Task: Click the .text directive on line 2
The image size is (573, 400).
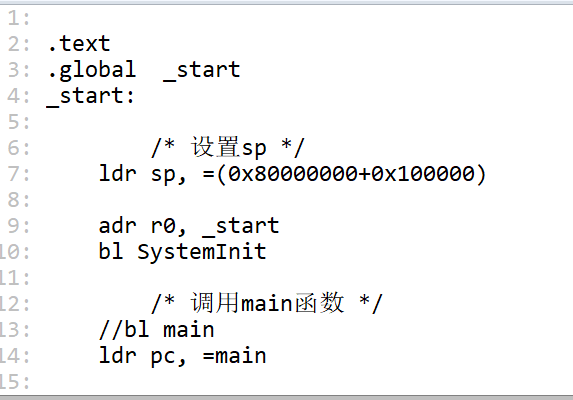Action: pyautogui.click(x=79, y=44)
